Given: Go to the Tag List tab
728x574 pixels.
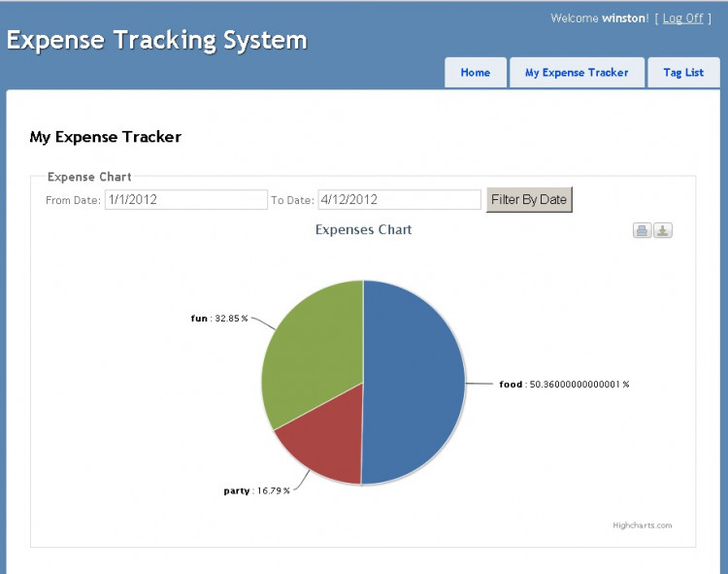Looking at the screenshot, I should pos(683,73).
